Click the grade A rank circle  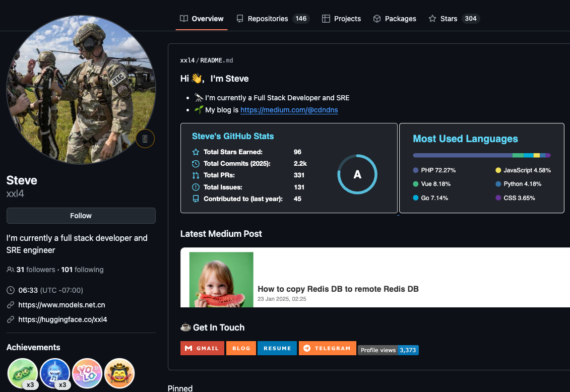coord(357,174)
